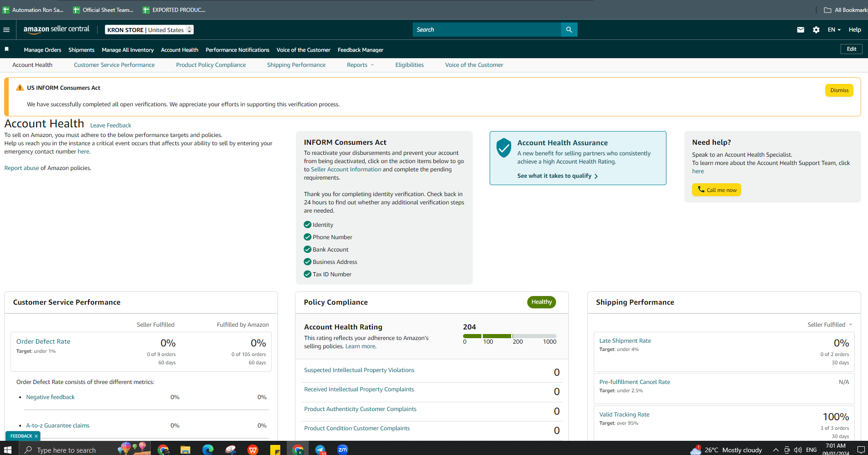The height and width of the screenshot is (455, 868).
Task: Open the EXPORTED PRODUC... bookmark
Action: pos(174,10)
